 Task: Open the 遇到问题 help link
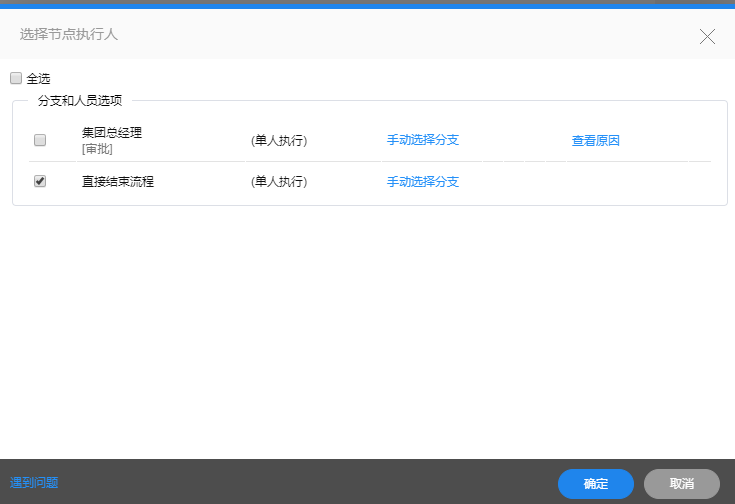pyautogui.click(x=34, y=482)
